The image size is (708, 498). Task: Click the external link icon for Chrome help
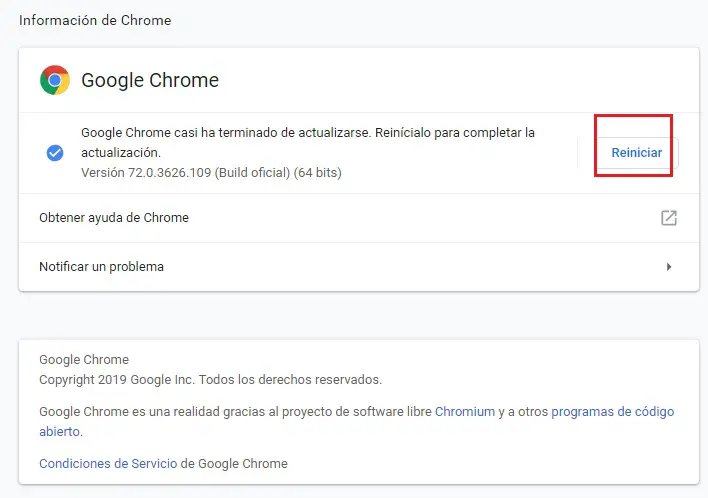pos(669,218)
